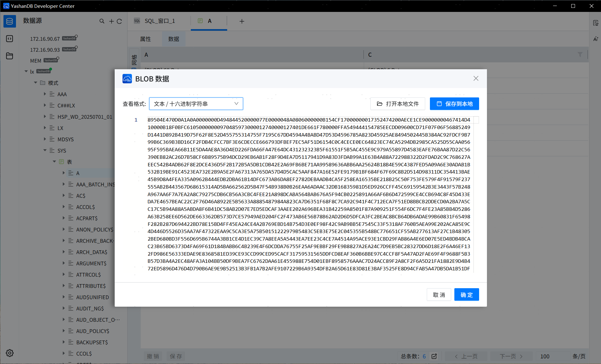Screen dimensions: 601x364
Task: Add a new datasource with plus icon
Action: pyautogui.click(x=111, y=21)
